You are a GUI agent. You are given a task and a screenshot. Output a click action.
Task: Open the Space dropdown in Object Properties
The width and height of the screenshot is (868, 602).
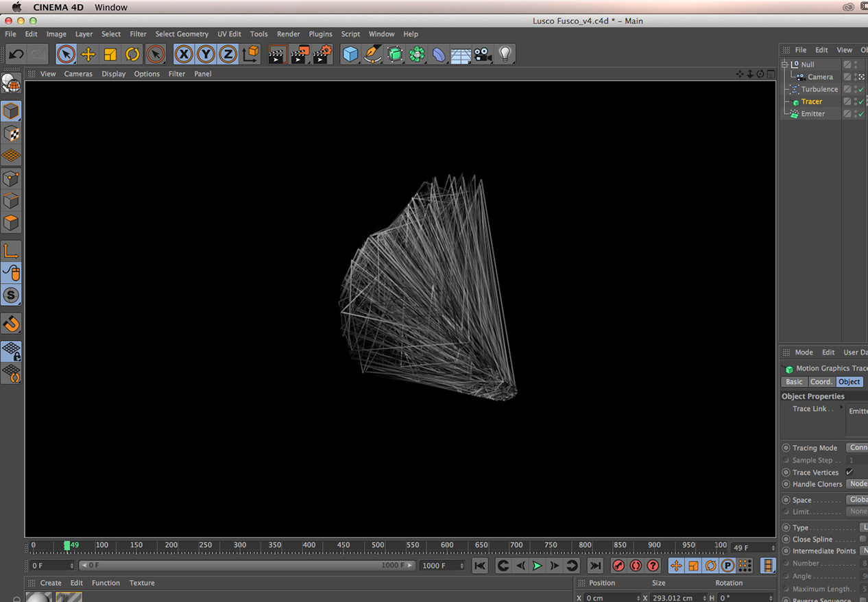857,500
